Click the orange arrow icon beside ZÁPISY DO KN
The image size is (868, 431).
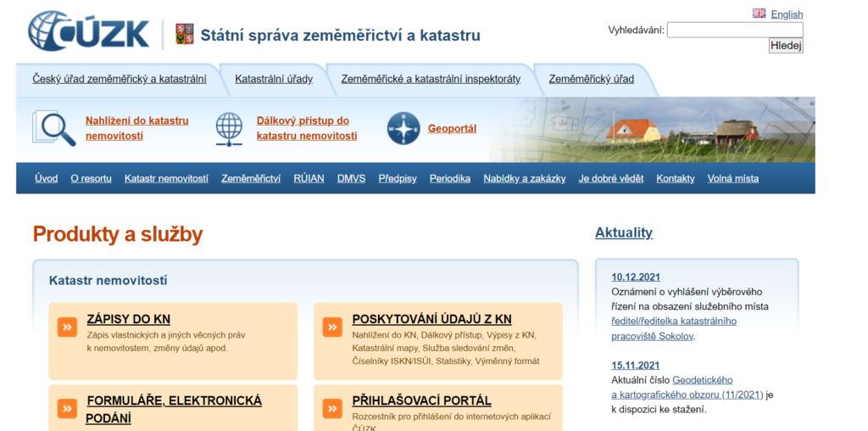(67, 327)
